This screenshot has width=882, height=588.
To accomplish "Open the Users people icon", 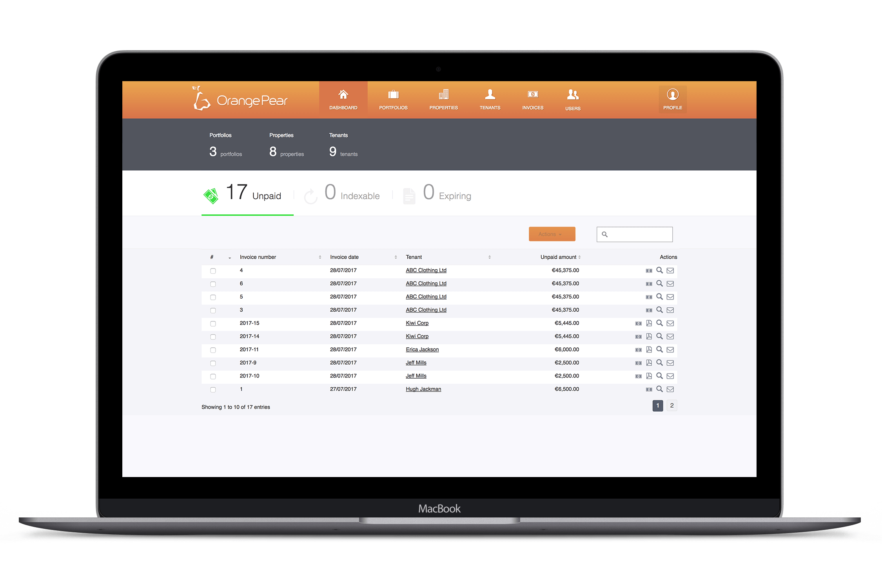I will pyautogui.click(x=573, y=94).
